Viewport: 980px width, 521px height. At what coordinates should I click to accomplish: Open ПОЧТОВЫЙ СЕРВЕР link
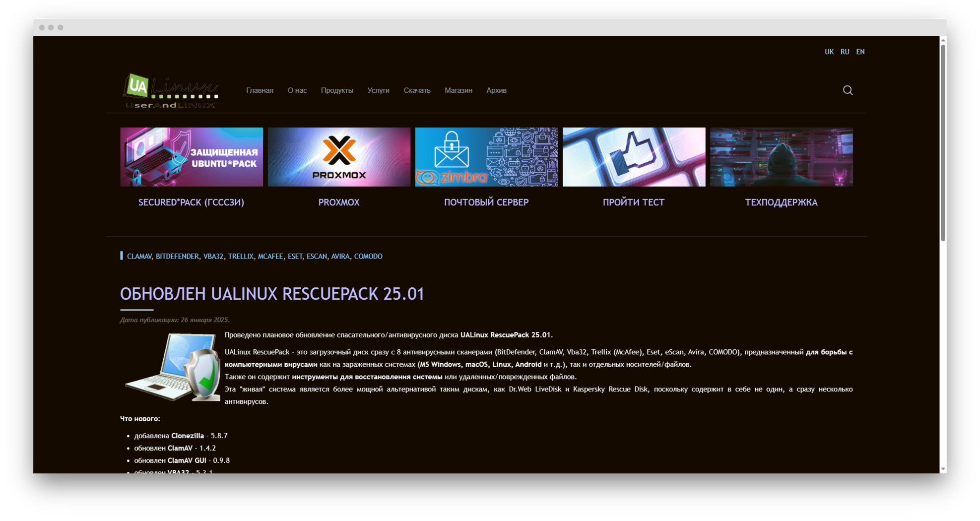[486, 202]
